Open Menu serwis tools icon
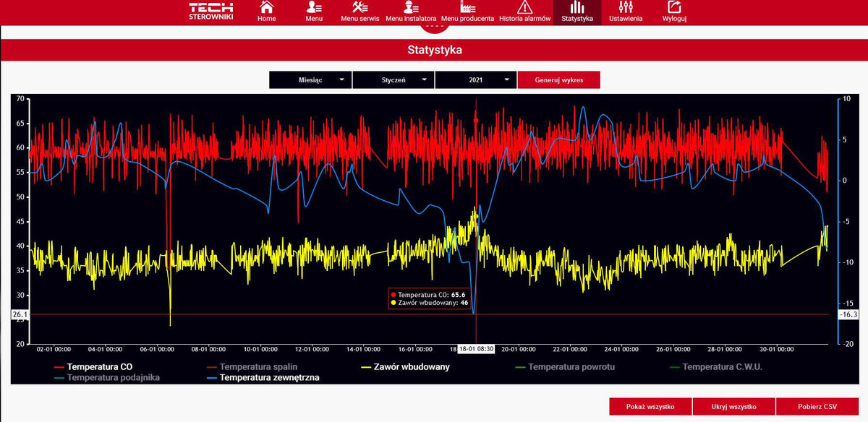Image resolution: width=868 pixels, height=422 pixels. [359, 7]
